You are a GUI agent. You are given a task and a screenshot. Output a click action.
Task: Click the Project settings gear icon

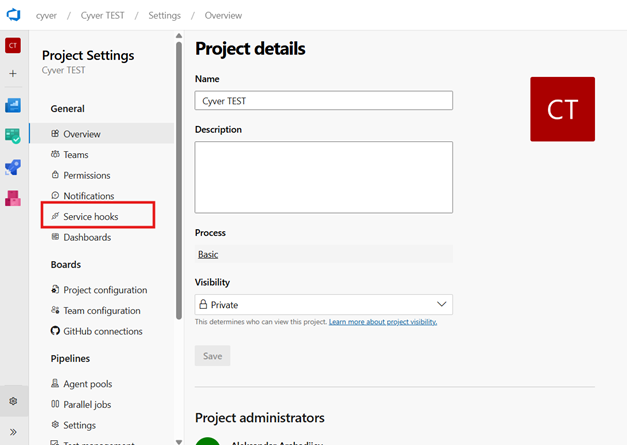pyautogui.click(x=13, y=401)
